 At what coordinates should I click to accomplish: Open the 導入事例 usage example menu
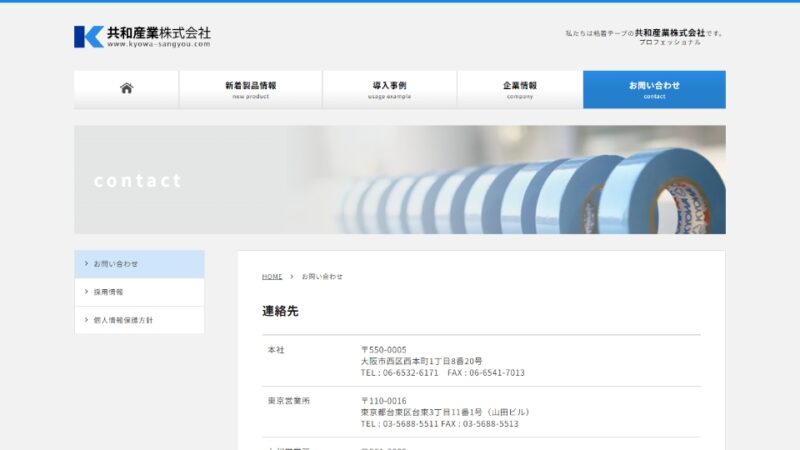[389, 89]
